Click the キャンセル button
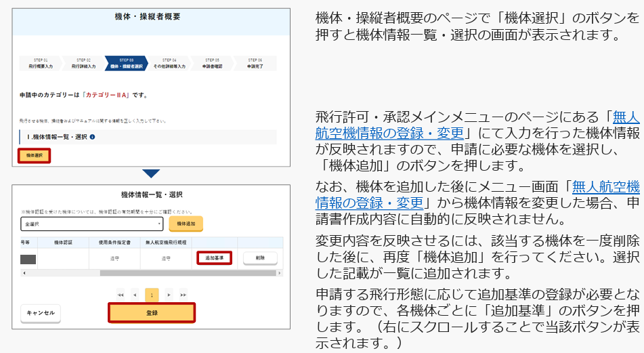 [40, 313]
